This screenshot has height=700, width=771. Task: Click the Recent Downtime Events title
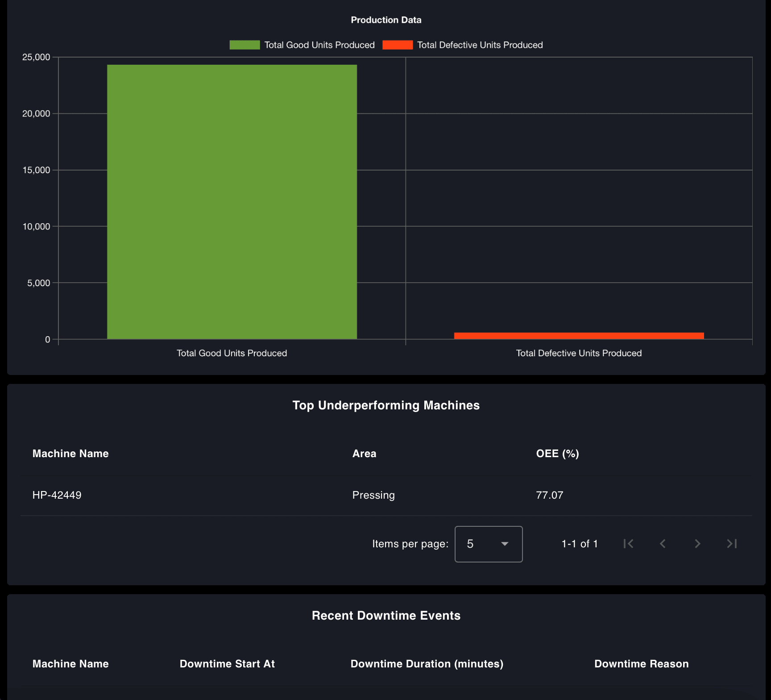pyautogui.click(x=385, y=615)
